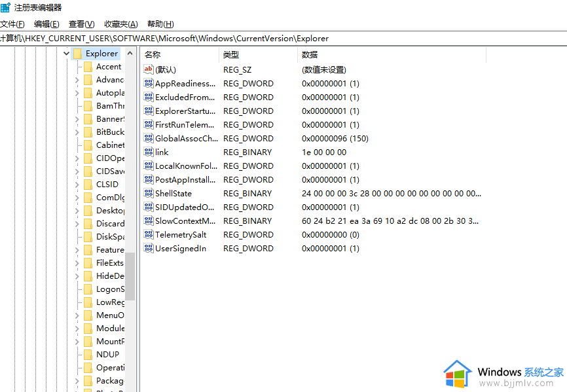Select the LocalKnownFol... value name
The image size is (567, 392).
click(186, 166)
